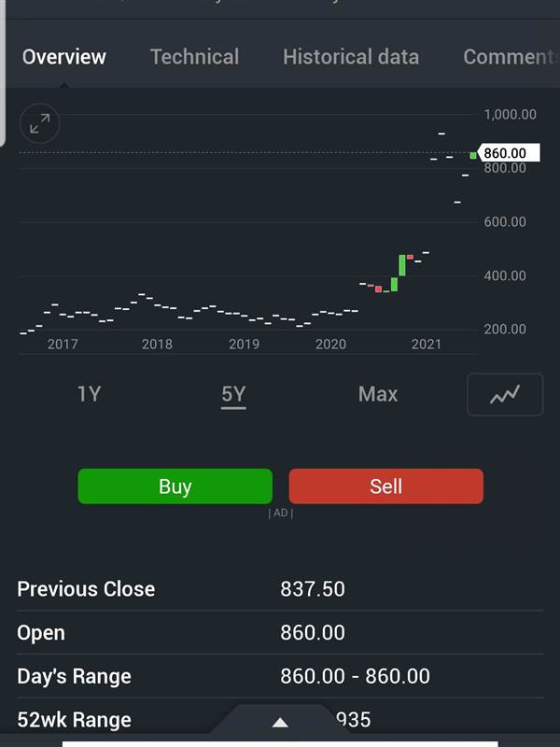Select the Max chart range

click(378, 394)
